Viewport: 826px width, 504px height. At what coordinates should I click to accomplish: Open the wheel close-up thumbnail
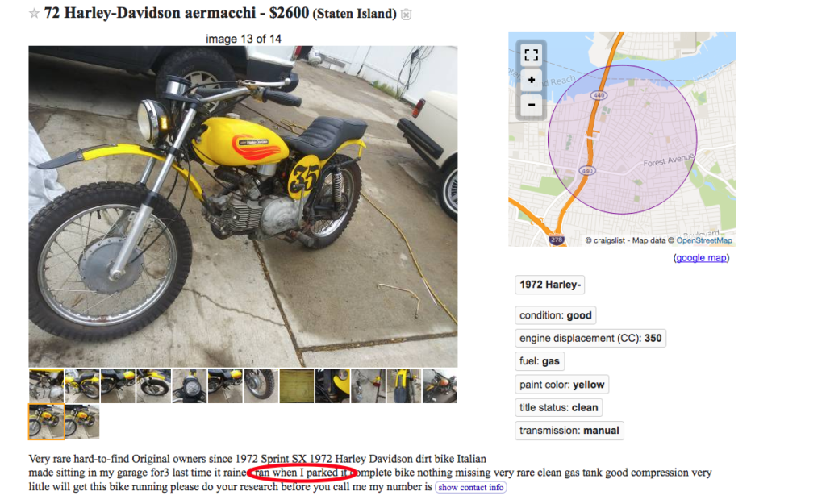[261, 386]
